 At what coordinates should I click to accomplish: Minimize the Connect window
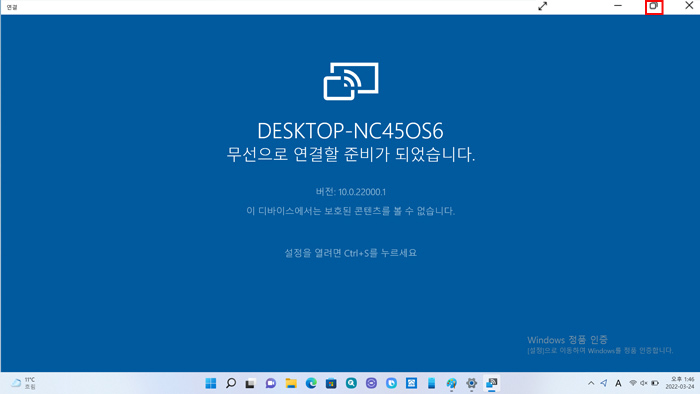[x=618, y=6]
